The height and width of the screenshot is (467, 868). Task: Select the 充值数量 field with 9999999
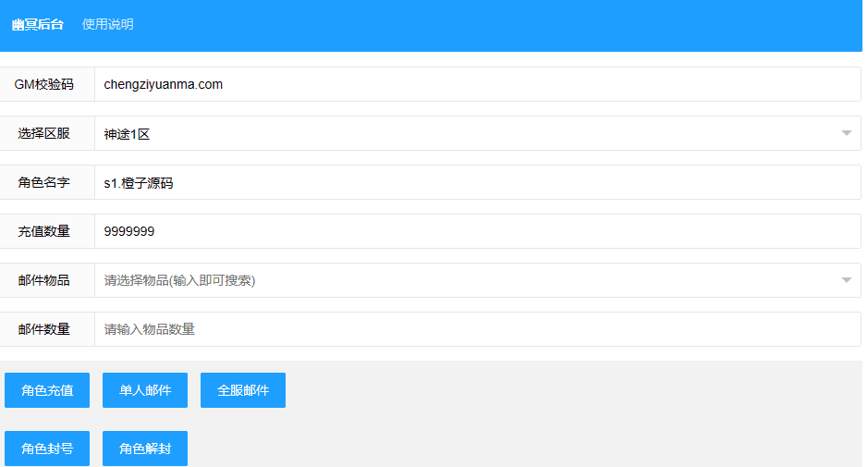click(476, 231)
